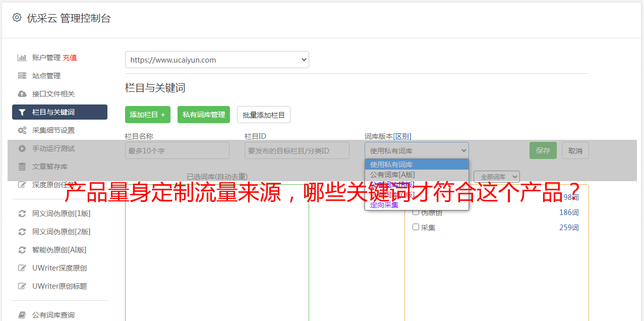The width and height of the screenshot is (644, 321).
Task: Click the cloud upload icon for 接口文件相关
Action: click(22, 94)
